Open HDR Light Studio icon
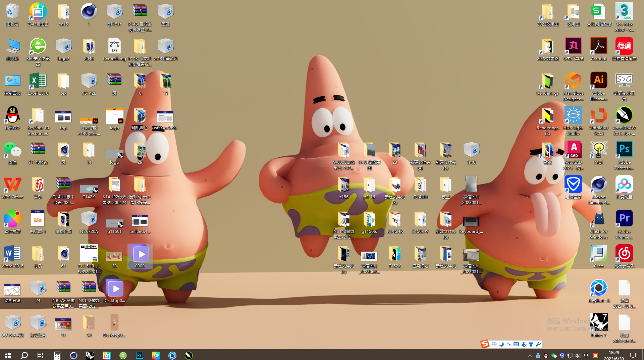 point(573,121)
